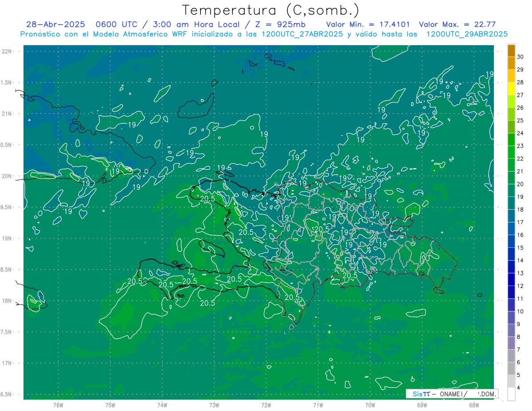This screenshot has width=532, height=411.
Task: Click the "76W" longitude axis label
Action: 58,405
